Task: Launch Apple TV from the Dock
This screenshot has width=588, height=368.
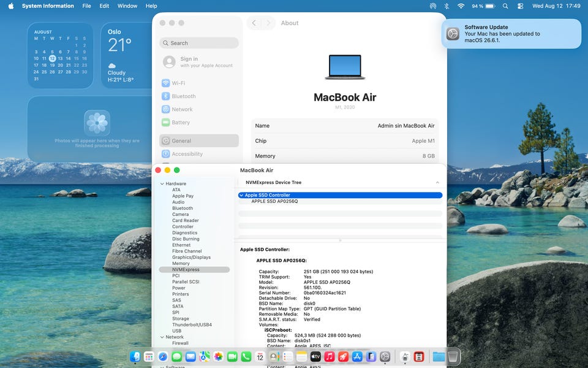Action: (x=315, y=356)
